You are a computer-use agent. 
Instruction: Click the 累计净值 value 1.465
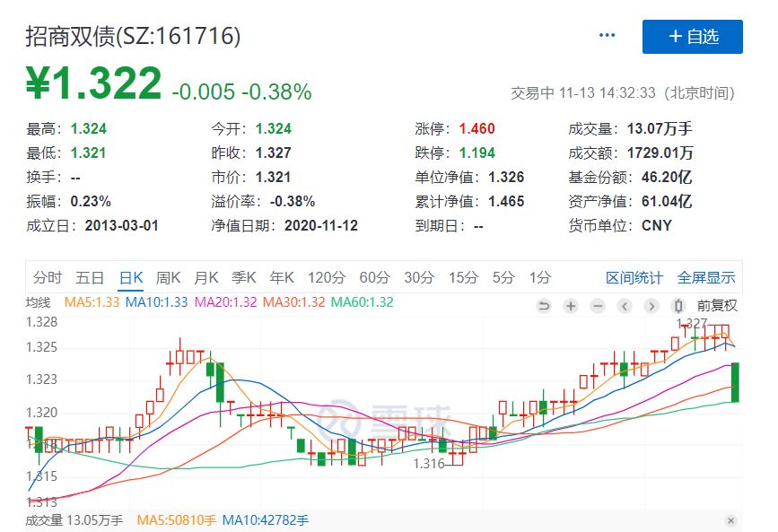[506, 202]
